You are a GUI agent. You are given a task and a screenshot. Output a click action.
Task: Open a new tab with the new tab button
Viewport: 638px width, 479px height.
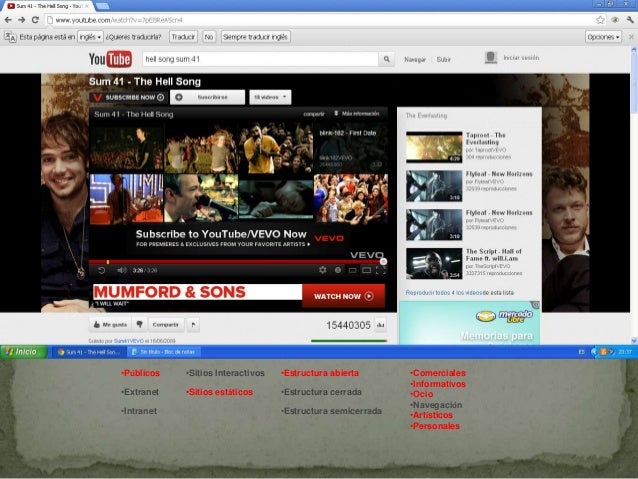[102, 6]
